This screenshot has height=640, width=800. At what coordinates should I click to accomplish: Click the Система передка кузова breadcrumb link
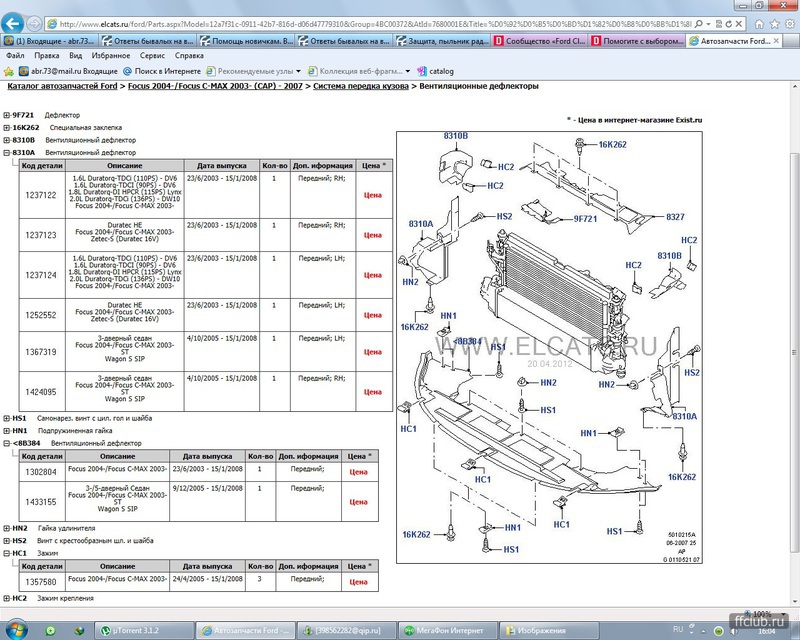coord(360,87)
